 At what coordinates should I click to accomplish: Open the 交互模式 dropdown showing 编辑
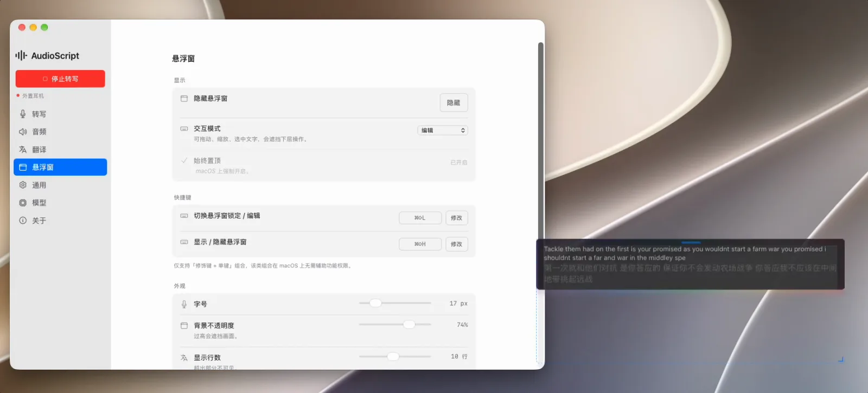[443, 131]
